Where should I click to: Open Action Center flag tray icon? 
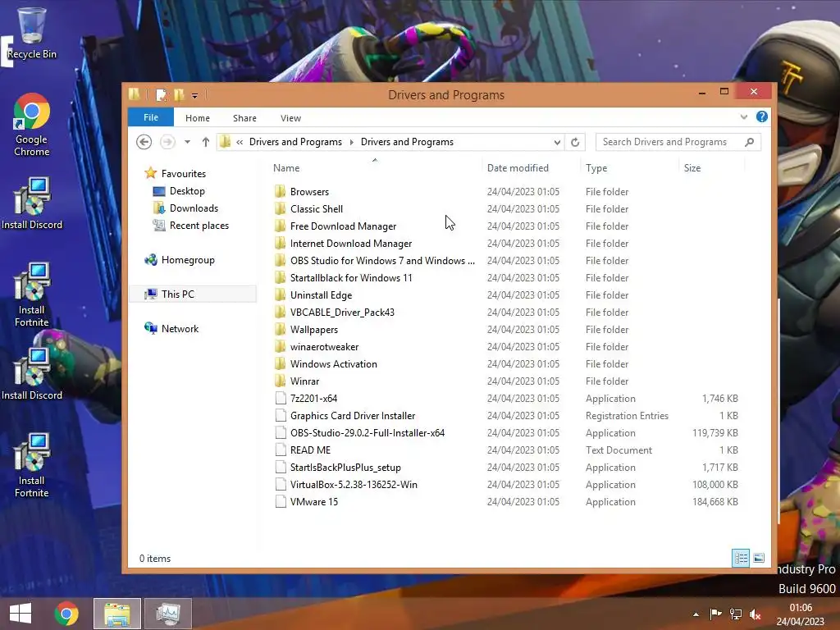(715, 614)
